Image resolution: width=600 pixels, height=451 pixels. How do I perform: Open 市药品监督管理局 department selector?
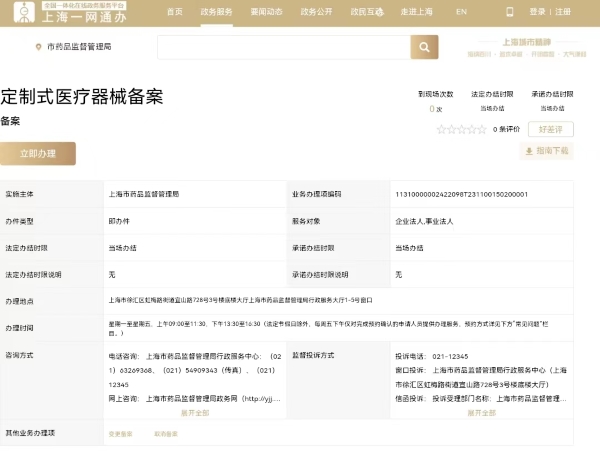[x=78, y=47]
